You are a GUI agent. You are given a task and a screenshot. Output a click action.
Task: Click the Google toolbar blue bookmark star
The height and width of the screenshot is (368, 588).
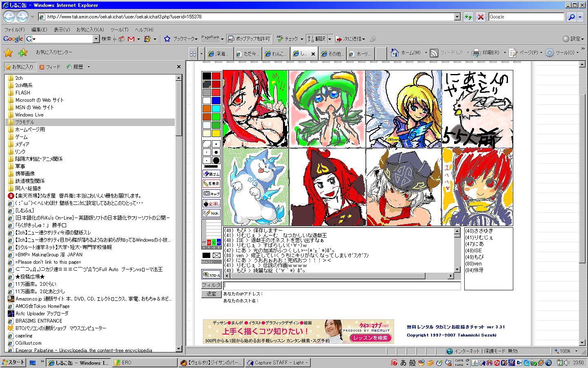tap(167, 39)
